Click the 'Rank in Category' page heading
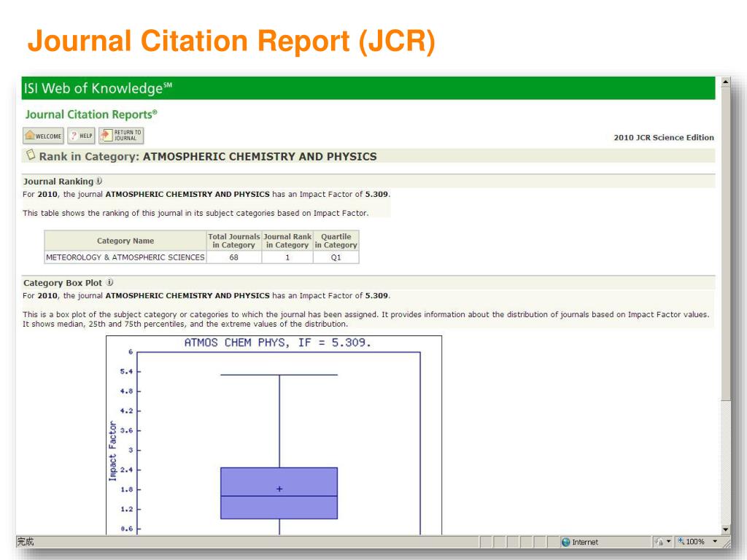The width and height of the screenshot is (747, 560). coord(208,156)
